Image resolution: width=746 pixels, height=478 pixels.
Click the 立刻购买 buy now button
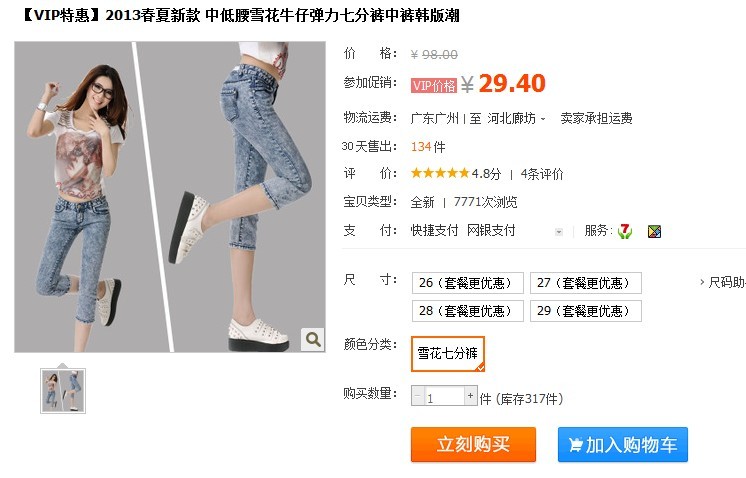click(x=473, y=445)
